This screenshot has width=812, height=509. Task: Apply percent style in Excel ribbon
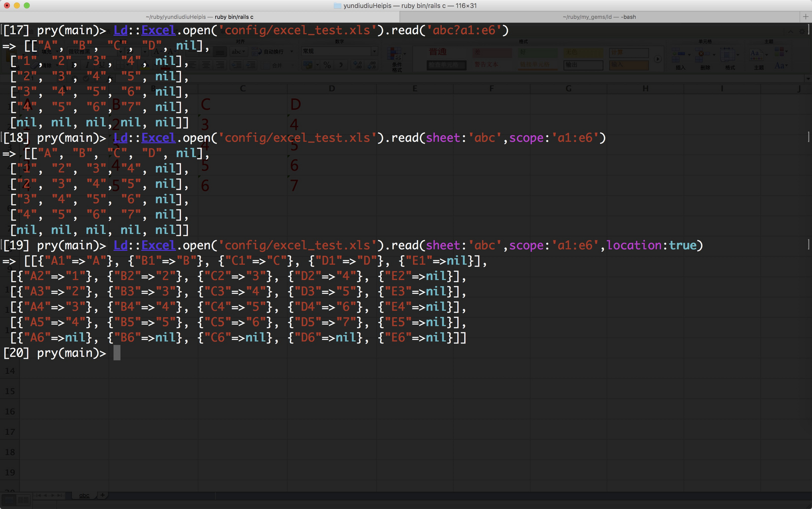[327, 65]
